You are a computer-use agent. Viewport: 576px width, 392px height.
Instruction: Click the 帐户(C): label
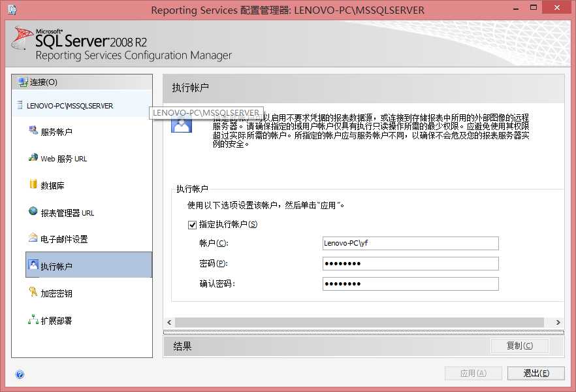(x=214, y=243)
